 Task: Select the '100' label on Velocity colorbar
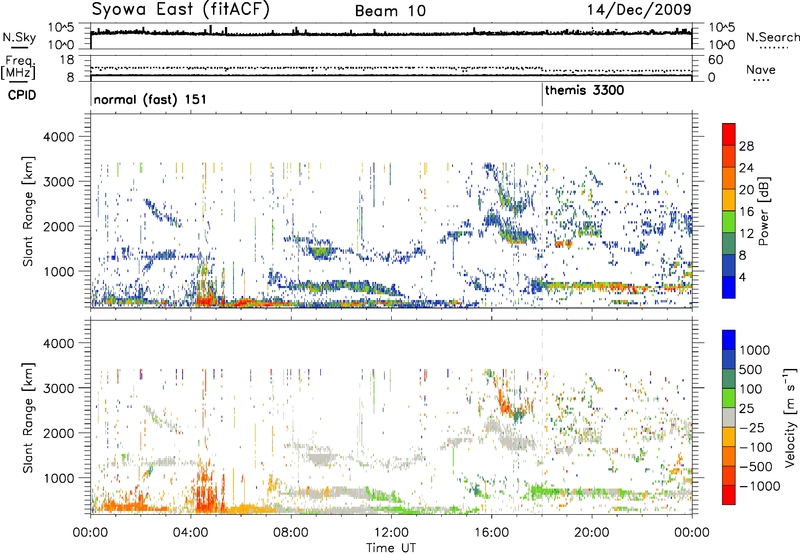(x=750, y=389)
